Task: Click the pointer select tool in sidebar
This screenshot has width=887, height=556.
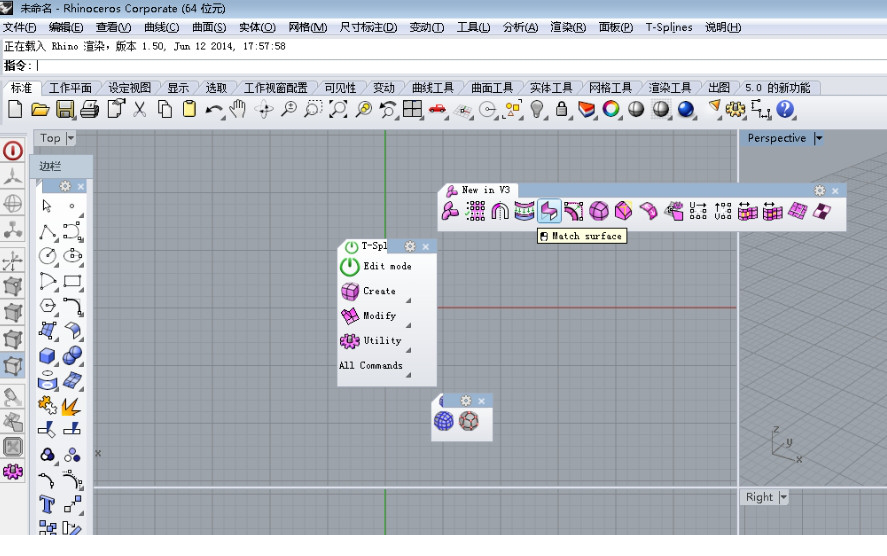Action: point(47,206)
